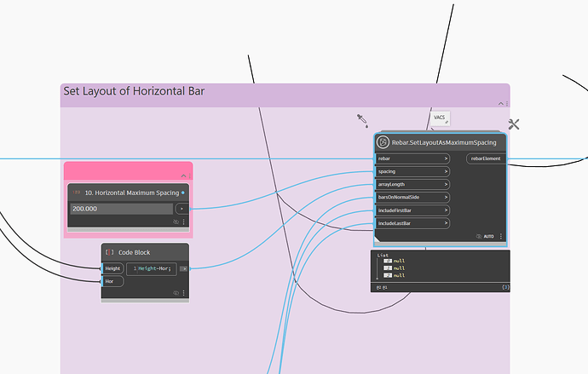Open options menu of the Rebar.SetLayoutAsMaximumSpacing node
Viewport: 588px width, 374px height.
click(x=501, y=236)
